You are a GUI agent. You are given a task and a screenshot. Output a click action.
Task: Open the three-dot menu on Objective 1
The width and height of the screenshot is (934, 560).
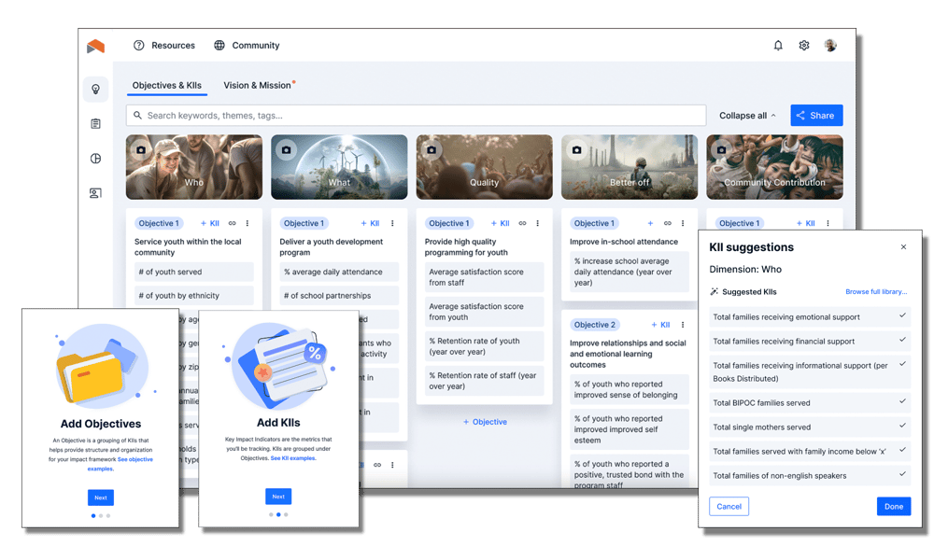(246, 223)
